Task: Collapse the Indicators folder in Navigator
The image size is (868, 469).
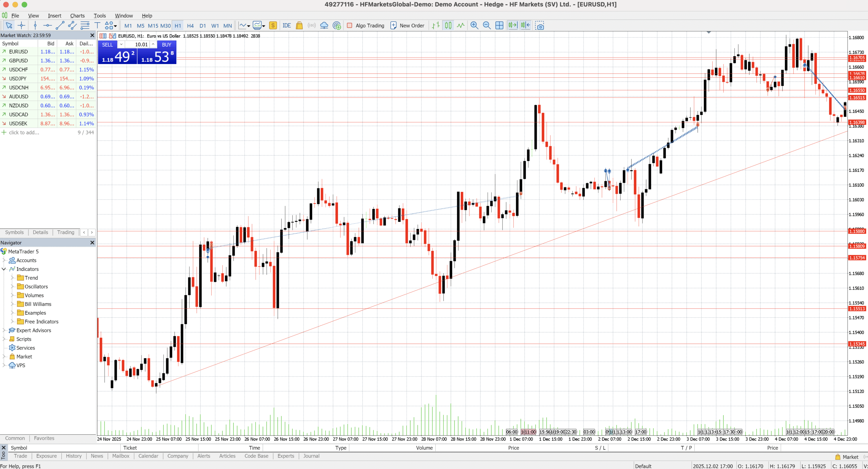Action: point(4,269)
